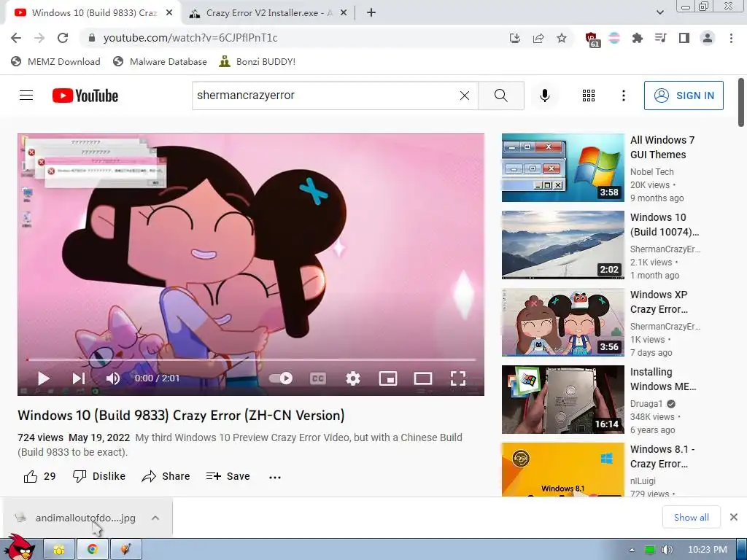
Task: Open Windows 10 Build 10074 video thumbnail
Action: 562,245
